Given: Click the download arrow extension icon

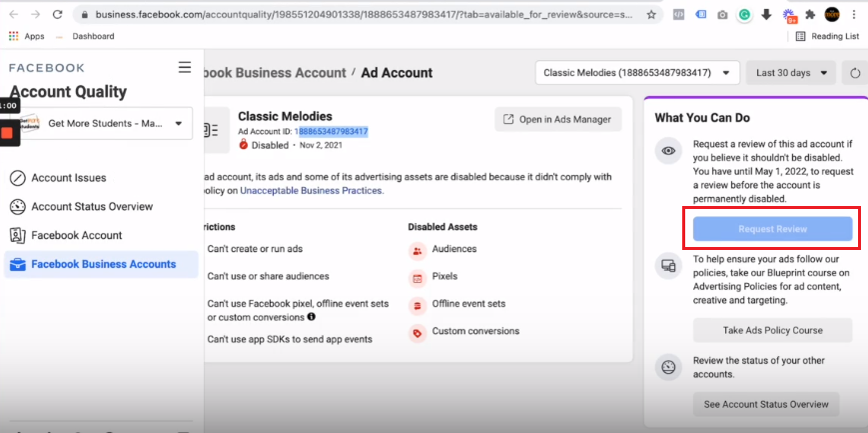Looking at the screenshot, I should point(767,15).
